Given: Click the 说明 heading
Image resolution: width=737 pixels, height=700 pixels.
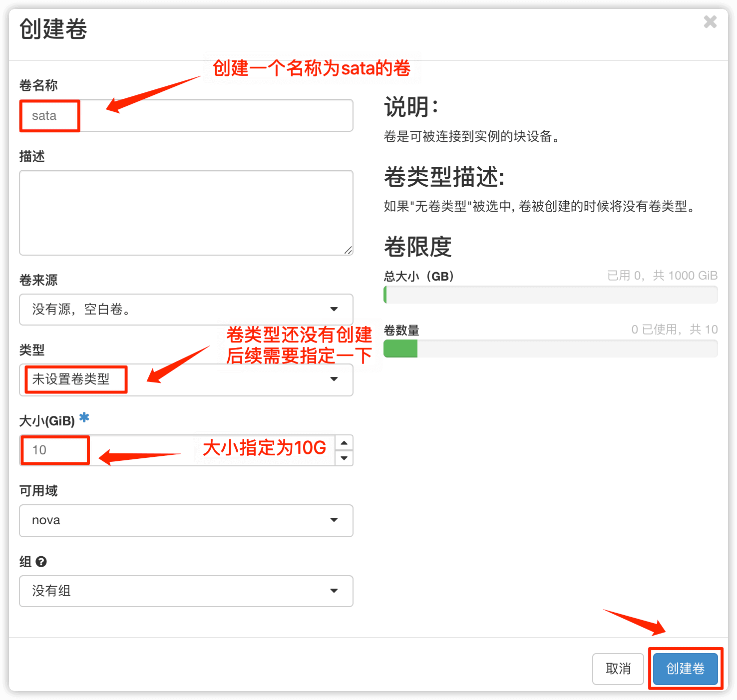Looking at the screenshot, I should 411,107.
